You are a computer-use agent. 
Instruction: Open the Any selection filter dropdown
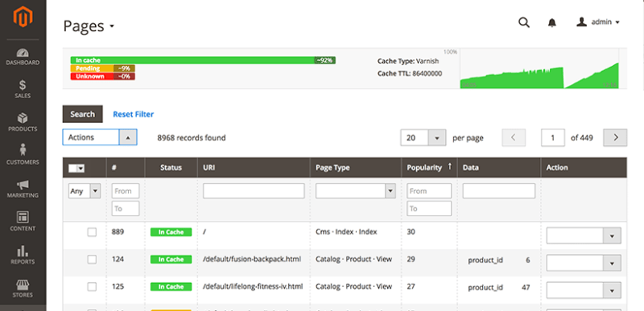84,191
